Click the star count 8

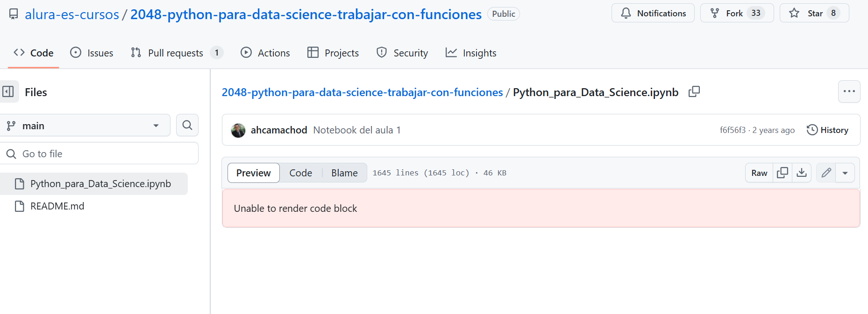pos(833,13)
